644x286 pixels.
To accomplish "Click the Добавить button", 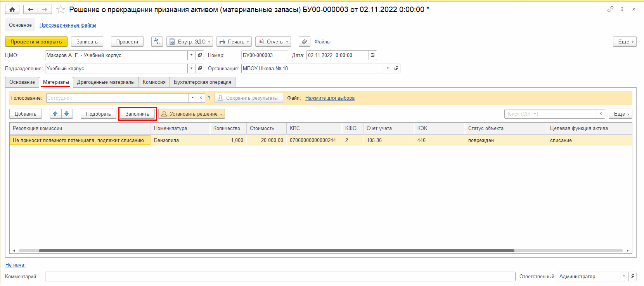I will coord(26,114).
